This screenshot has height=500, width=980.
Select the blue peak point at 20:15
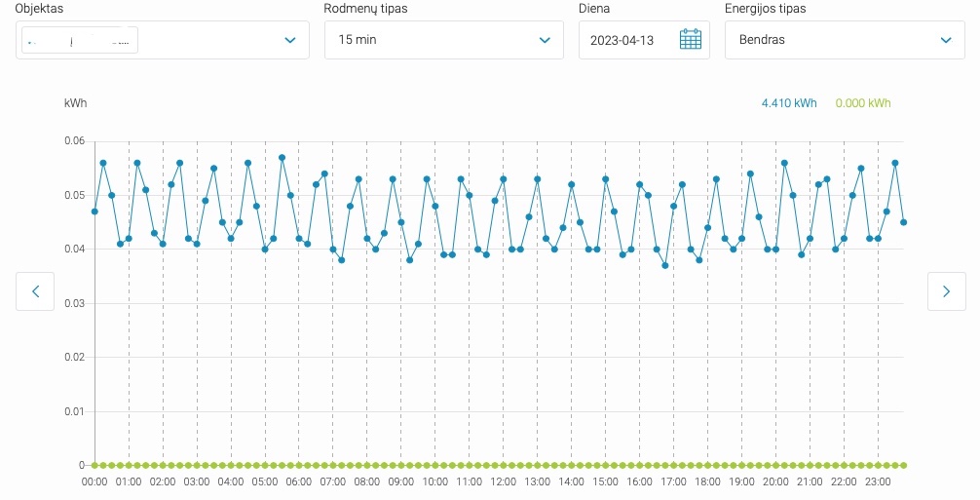point(784,163)
